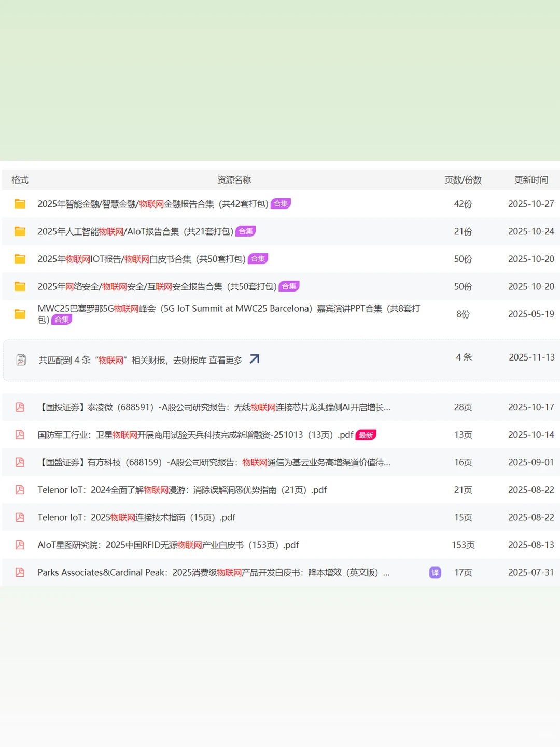Click the 页数/份数 column header

pos(463,180)
